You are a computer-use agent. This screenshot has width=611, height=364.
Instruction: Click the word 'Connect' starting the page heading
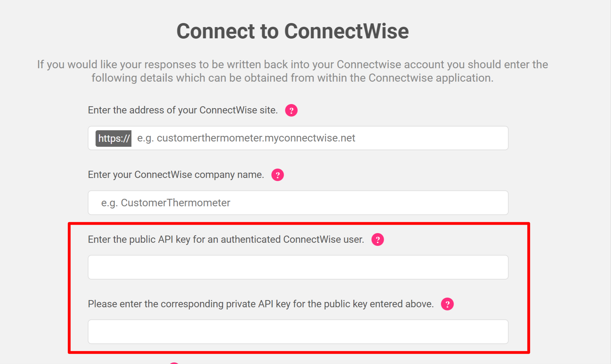(x=216, y=31)
